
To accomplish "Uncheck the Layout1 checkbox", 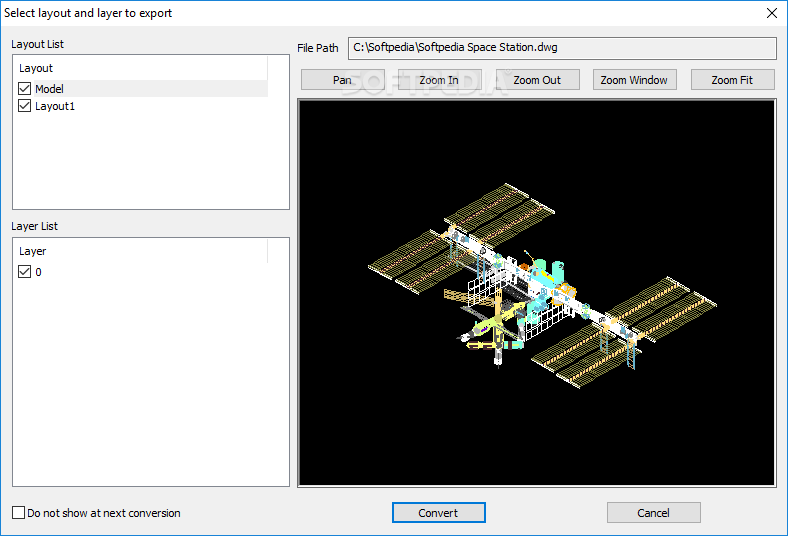I will (x=24, y=106).
